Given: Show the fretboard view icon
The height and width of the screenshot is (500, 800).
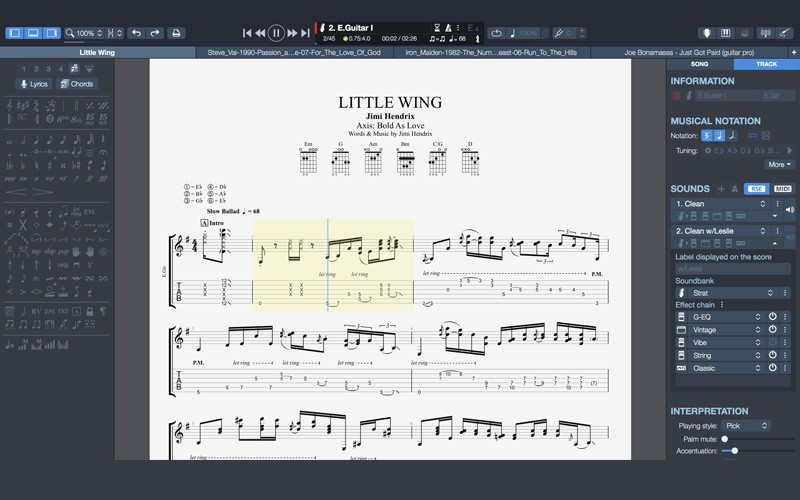Looking at the screenshot, I should pyautogui.click(x=707, y=33).
